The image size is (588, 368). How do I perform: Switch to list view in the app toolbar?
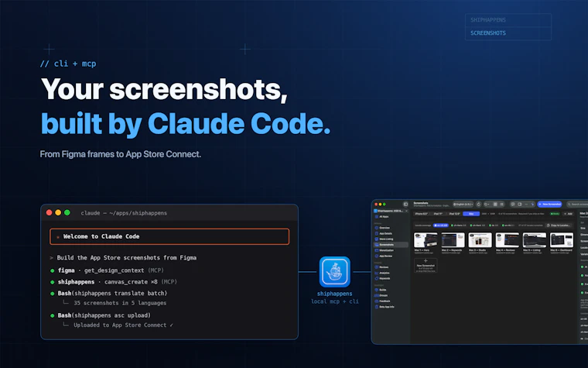pos(501,205)
